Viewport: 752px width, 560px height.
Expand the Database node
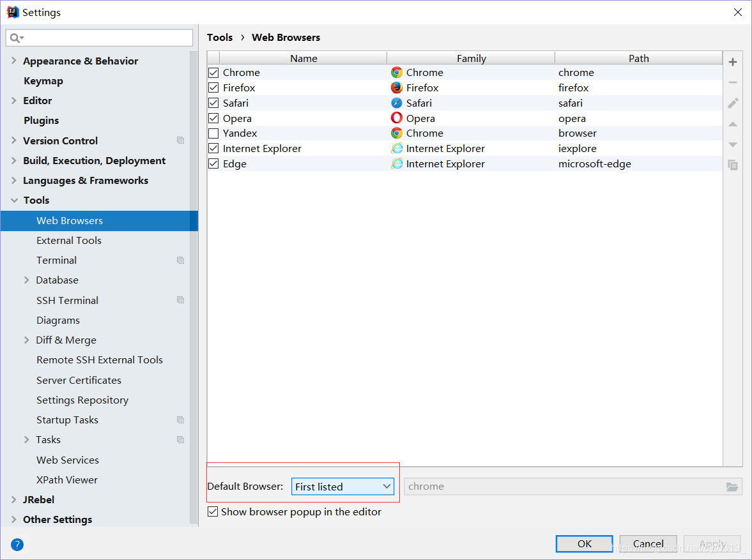(27, 280)
